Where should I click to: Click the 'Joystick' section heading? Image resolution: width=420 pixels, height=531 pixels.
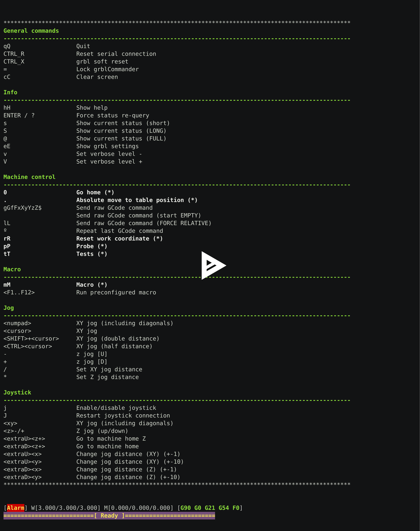point(17,392)
